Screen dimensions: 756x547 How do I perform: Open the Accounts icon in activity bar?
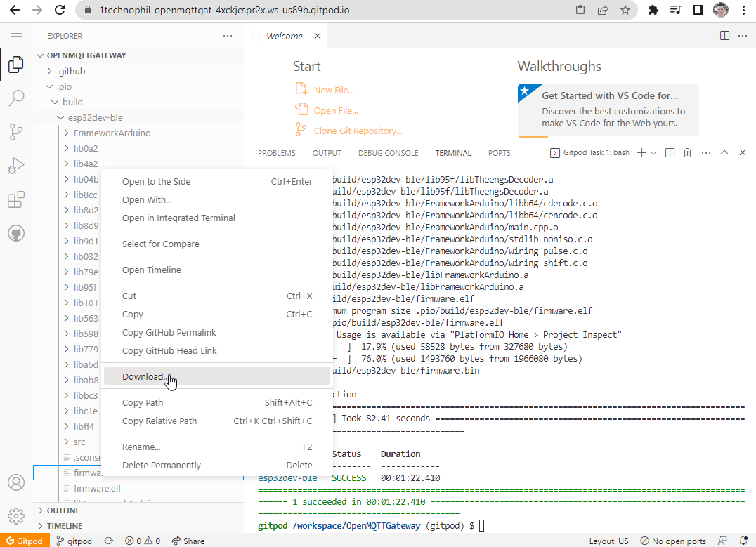pos(16,482)
